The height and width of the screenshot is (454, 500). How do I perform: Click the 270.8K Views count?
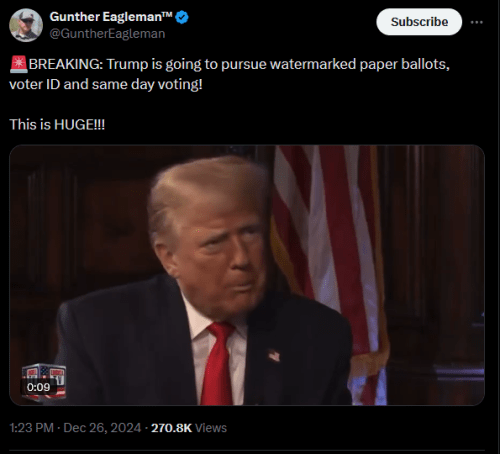pyautogui.click(x=189, y=428)
